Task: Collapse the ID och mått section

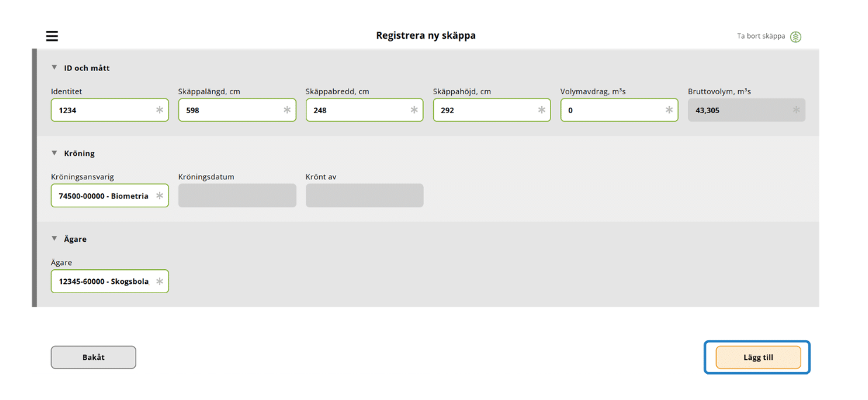Action: pos(54,67)
